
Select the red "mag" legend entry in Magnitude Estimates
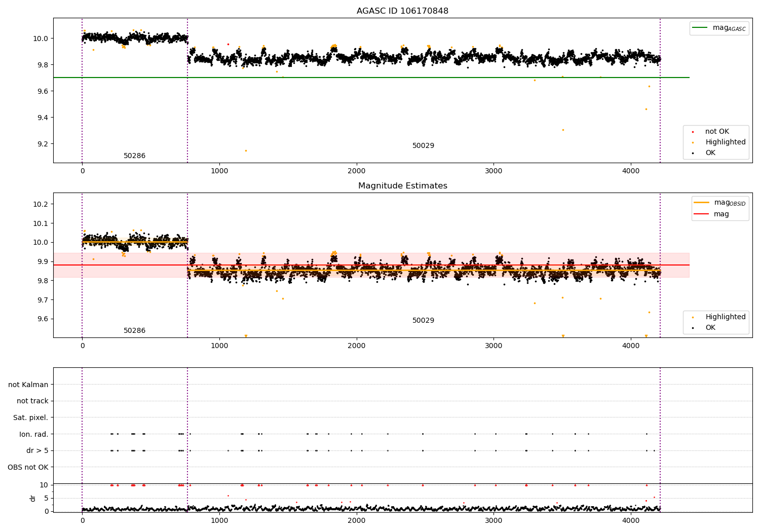[711, 214]
